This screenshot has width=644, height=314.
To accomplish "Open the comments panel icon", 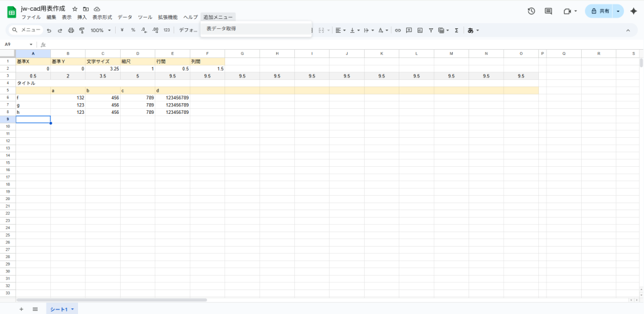I will point(548,11).
